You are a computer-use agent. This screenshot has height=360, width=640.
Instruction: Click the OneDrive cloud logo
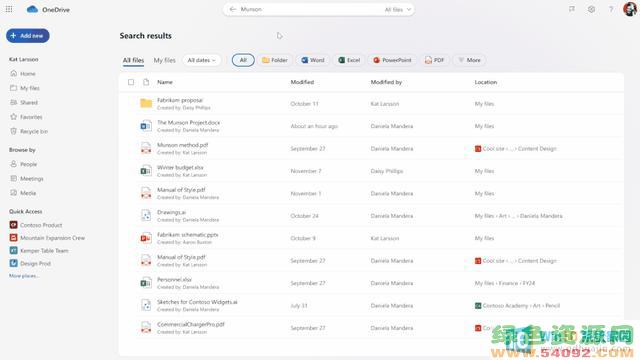click(32, 9)
